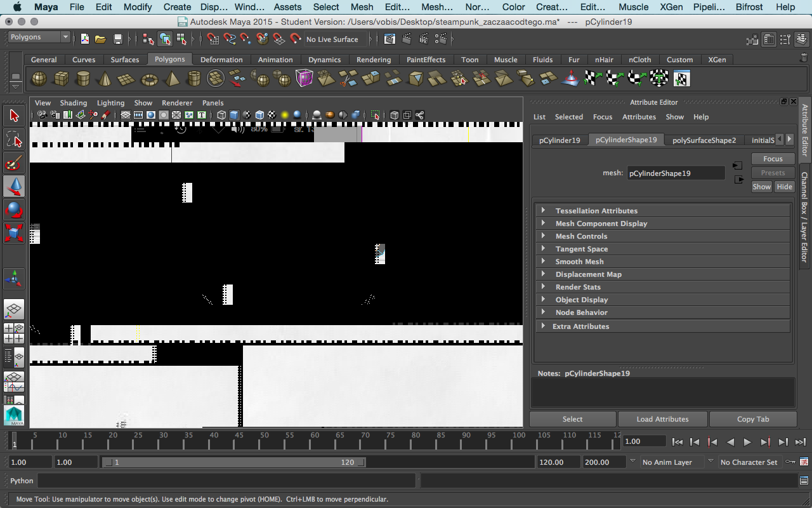This screenshot has height=508, width=812.
Task: Toggle viewport grid display
Action: [126, 115]
